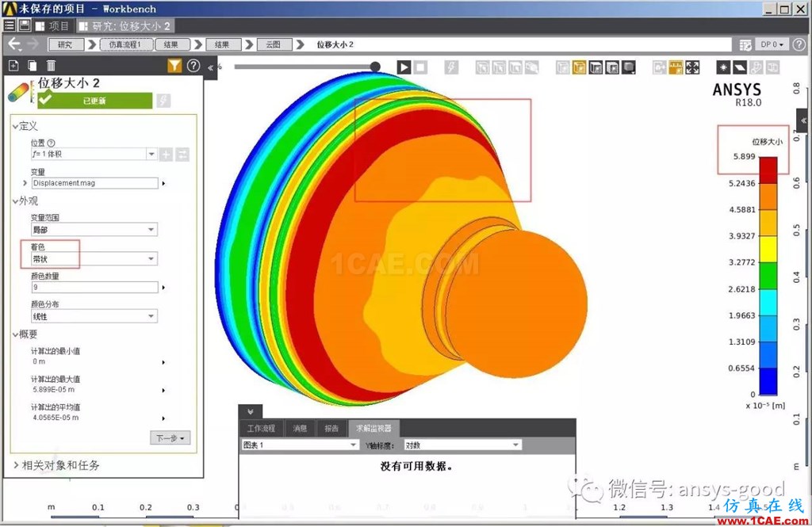Stop the result animation
This screenshot has width=812, height=527.
(420, 67)
